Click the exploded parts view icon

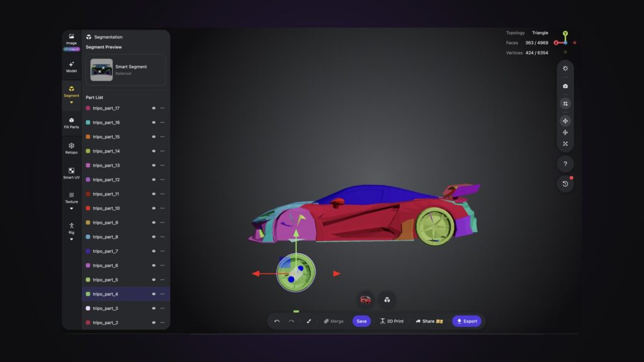387,300
